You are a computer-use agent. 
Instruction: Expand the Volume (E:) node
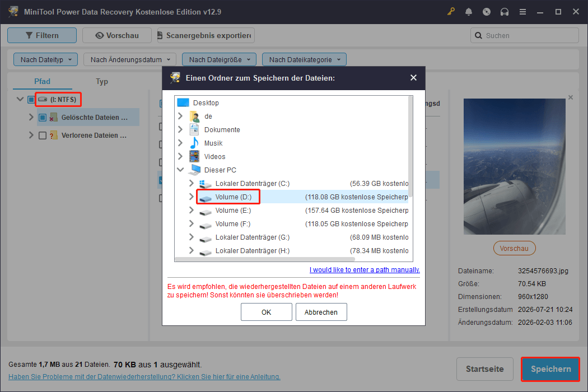pyautogui.click(x=192, y=210)
